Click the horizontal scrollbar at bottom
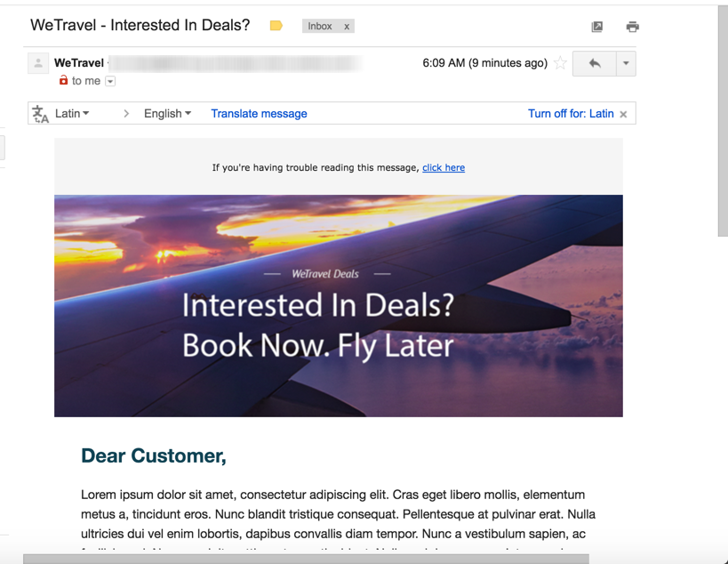This screenshot has width=728, height=564. [306, 559]
